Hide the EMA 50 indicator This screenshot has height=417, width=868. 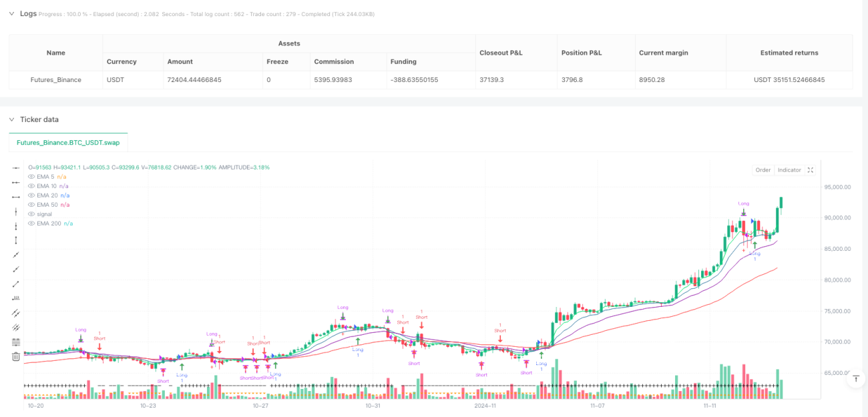coord(31,205)
